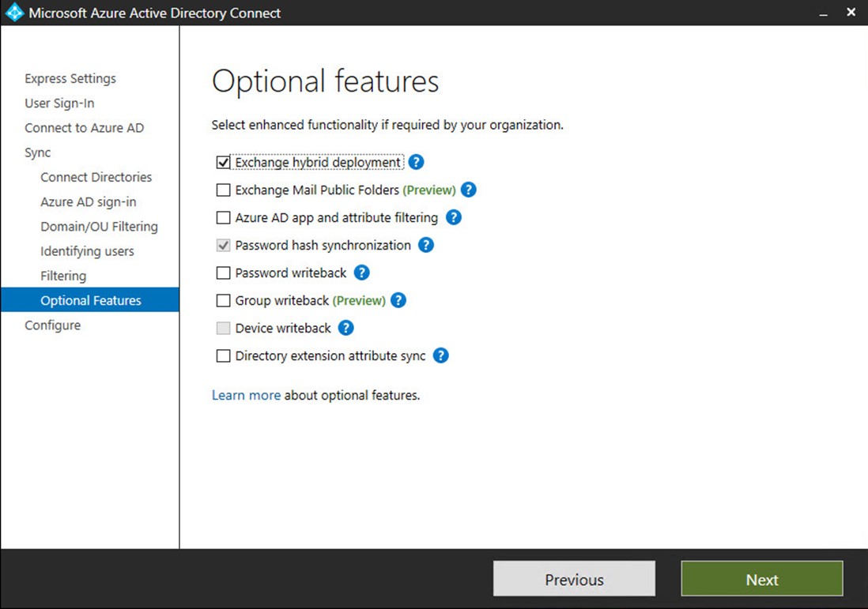Viewport: 868px width, 609px height.
Task: Open help for Password hash synchronization
Action: 425,245
